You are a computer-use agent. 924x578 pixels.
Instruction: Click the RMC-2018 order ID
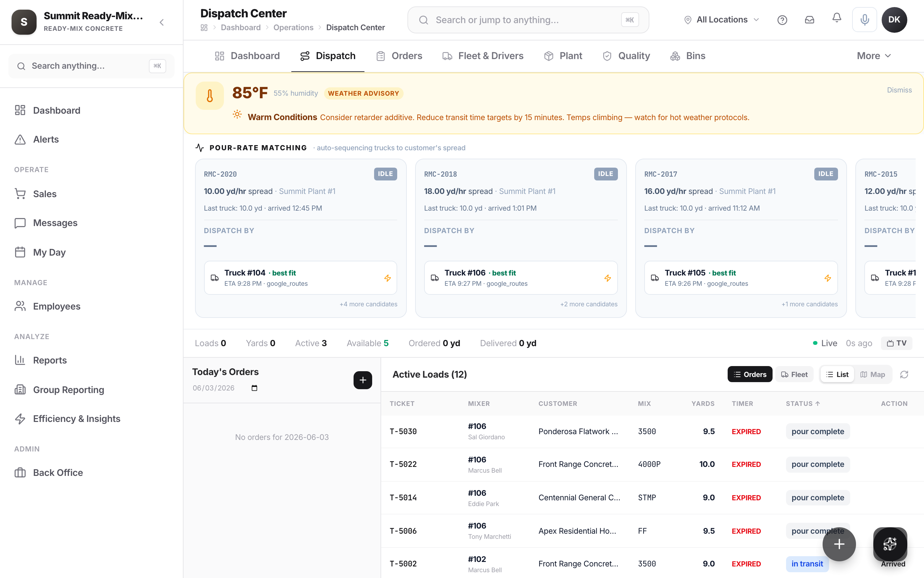click(440, 174)
